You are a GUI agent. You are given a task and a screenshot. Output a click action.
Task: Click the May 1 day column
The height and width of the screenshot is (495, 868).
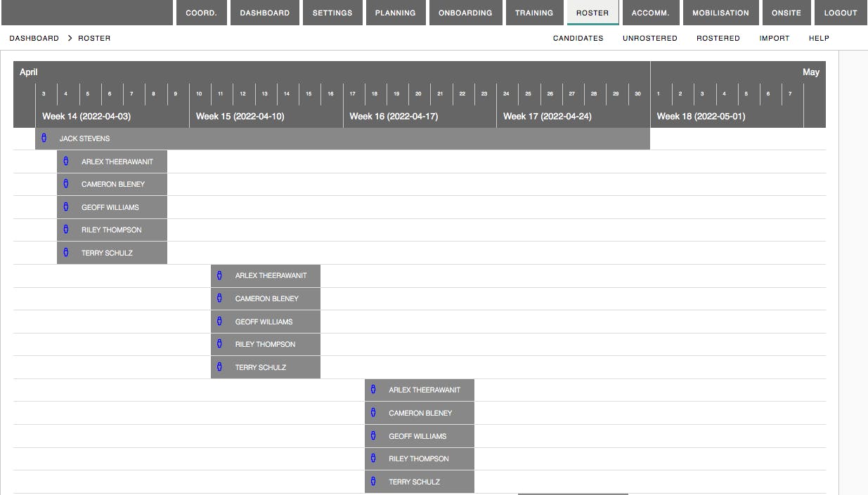coord(659,93)
